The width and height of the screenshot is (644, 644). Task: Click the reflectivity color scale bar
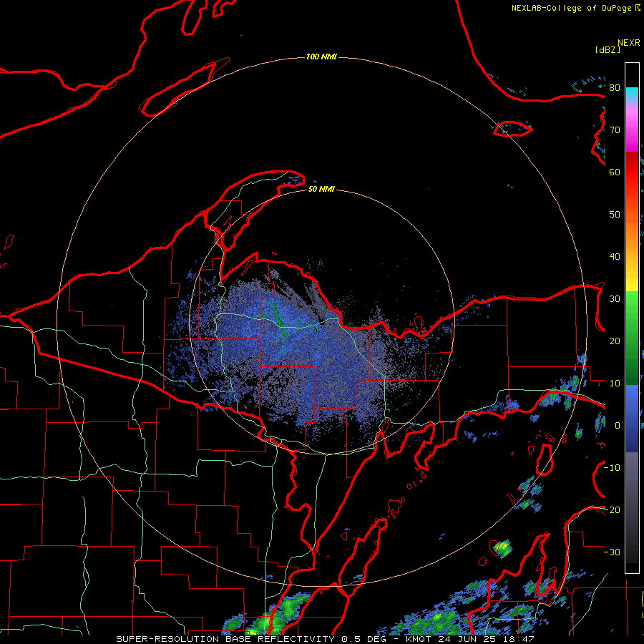[x=632, y=318]
